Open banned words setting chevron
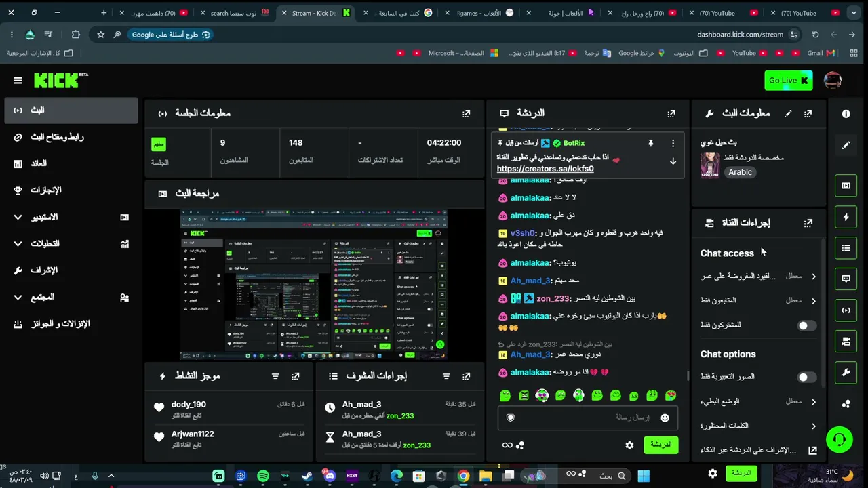Image resolution: width=868 pixels, height=488 pixels. (x=813, y=426)
